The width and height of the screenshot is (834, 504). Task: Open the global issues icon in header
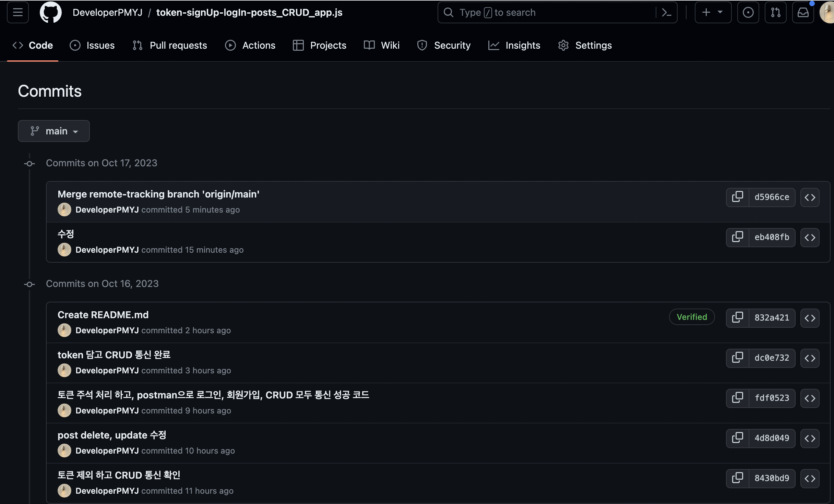[x=748, y=12]
